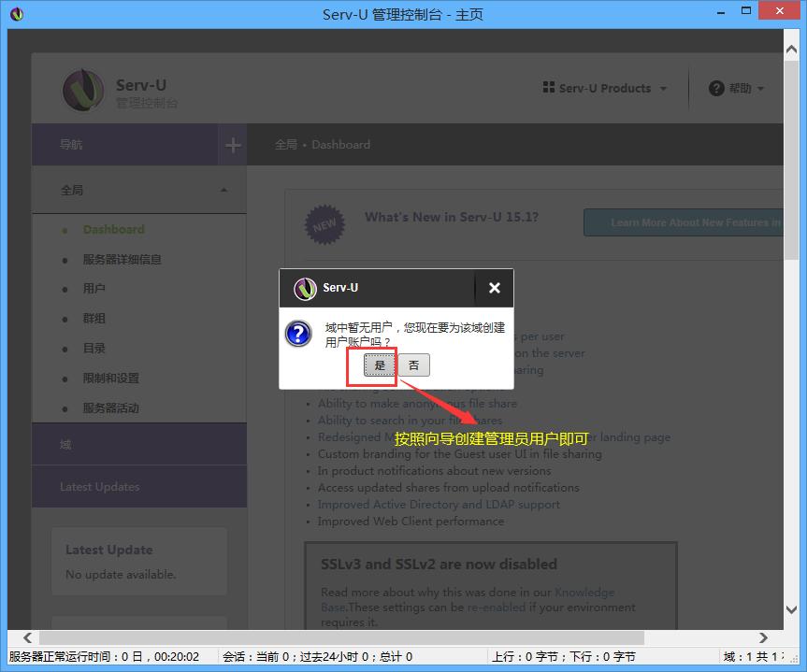Click the horizontal scrollbar left arrow
This screenshot has width=807, height=672.
pos(28,638)
